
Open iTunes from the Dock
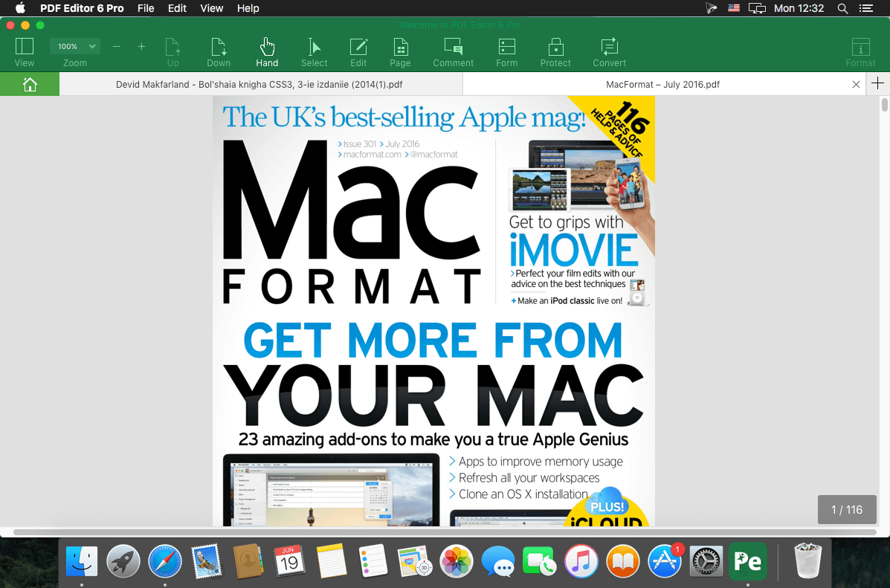click(x=581, y=561)
